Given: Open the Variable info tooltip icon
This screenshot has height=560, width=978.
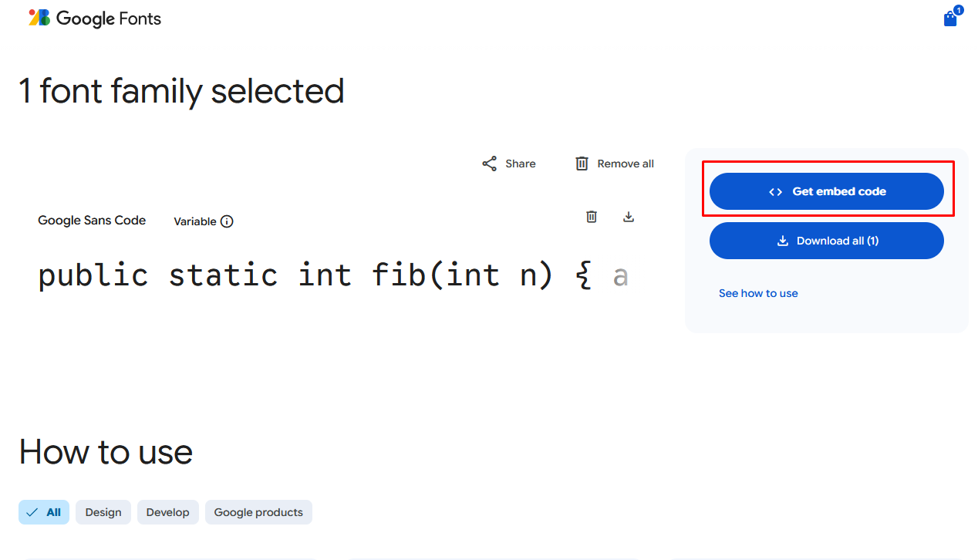Looking at the screenshot, I should [228, 221].
